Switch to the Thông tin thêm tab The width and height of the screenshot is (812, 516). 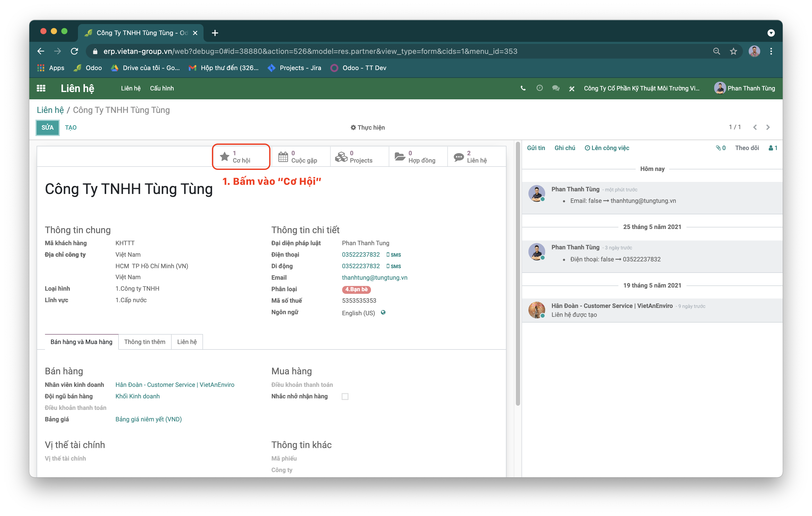click(x=145, y=342)
